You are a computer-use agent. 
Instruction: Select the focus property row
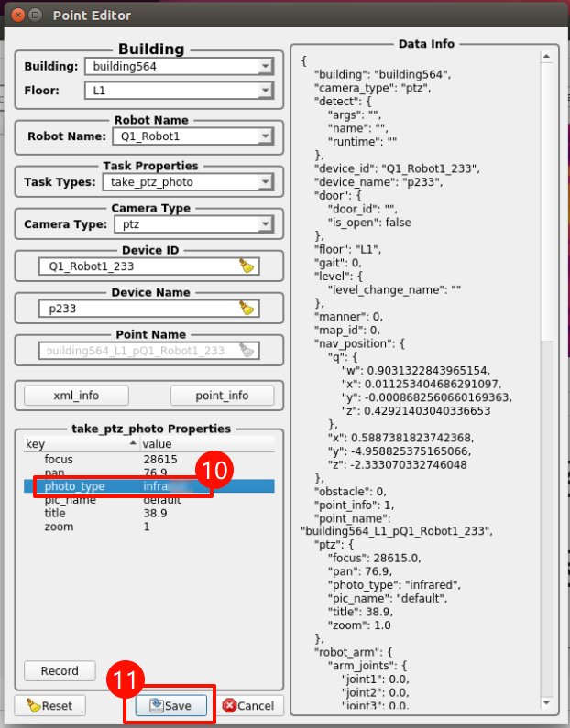click(60, 459)
